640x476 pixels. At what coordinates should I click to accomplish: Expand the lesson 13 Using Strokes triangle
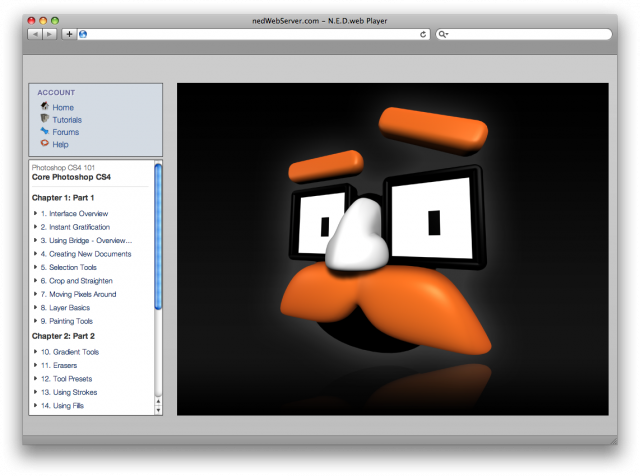coord(36,392)
